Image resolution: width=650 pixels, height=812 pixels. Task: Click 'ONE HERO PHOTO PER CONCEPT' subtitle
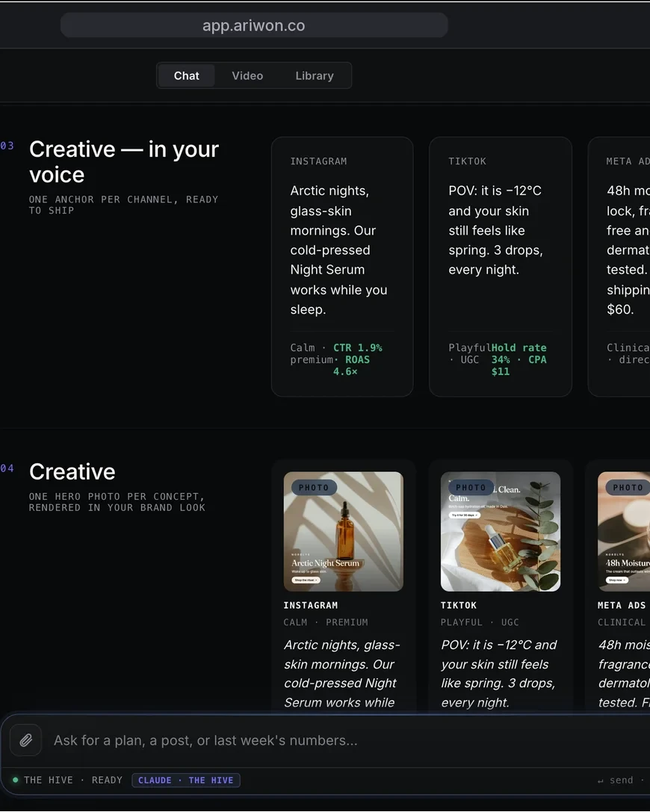pyautogui.click(x=117, y=502)
